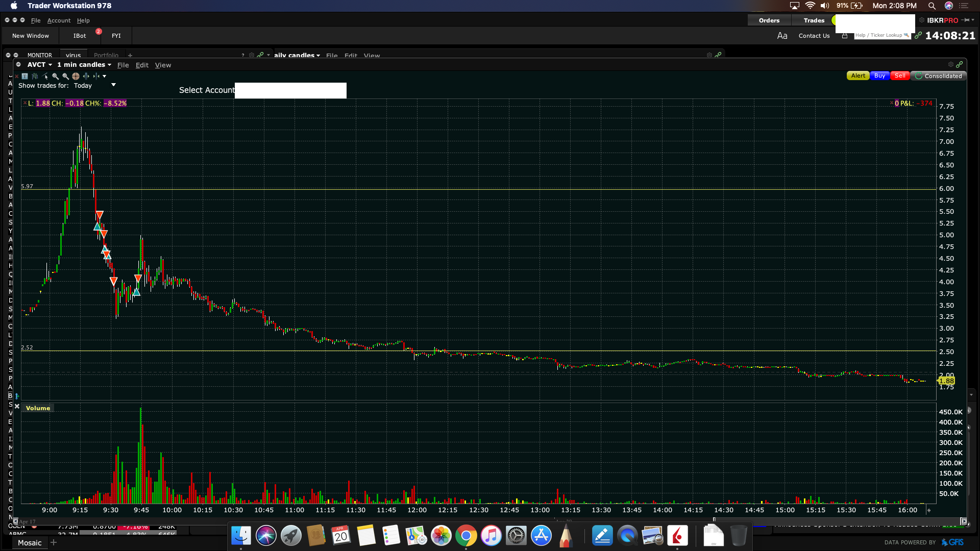
Task: Click the first magnifier zoom icon
Action: point(56,76)
